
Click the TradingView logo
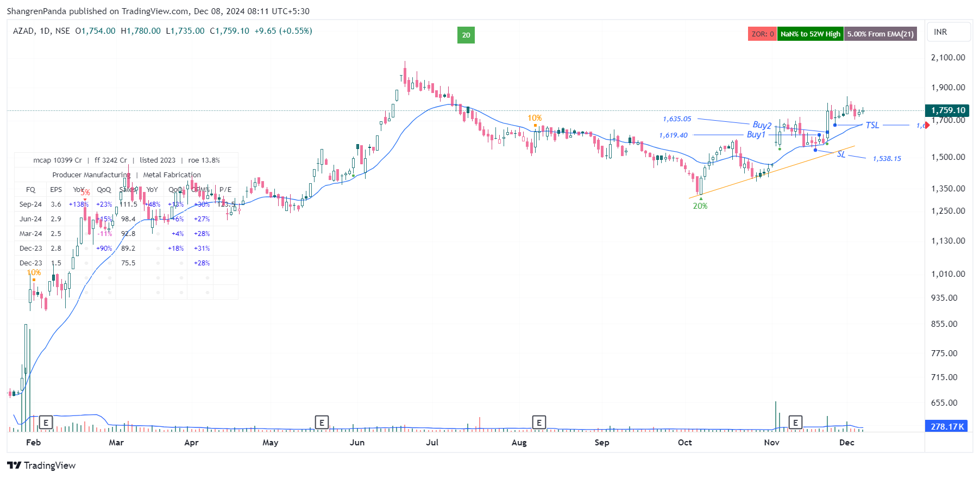coord(41,465)
